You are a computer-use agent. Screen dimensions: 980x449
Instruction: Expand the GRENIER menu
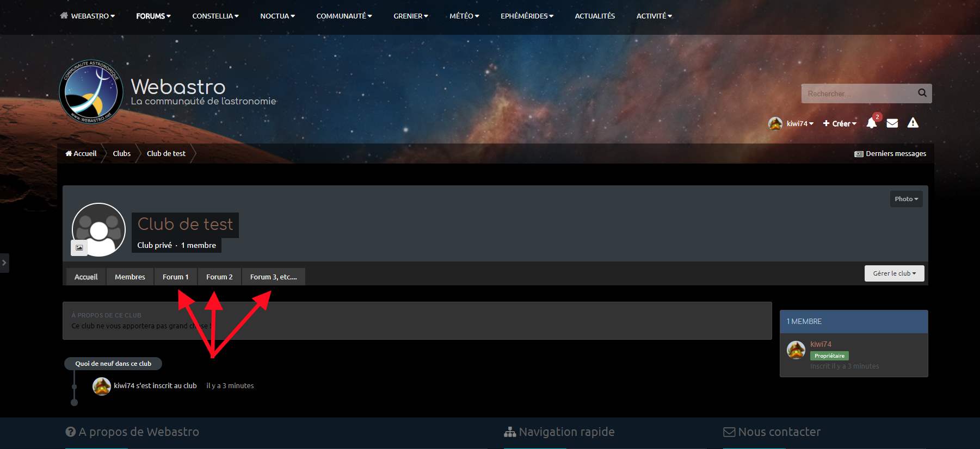coord(411,16)
